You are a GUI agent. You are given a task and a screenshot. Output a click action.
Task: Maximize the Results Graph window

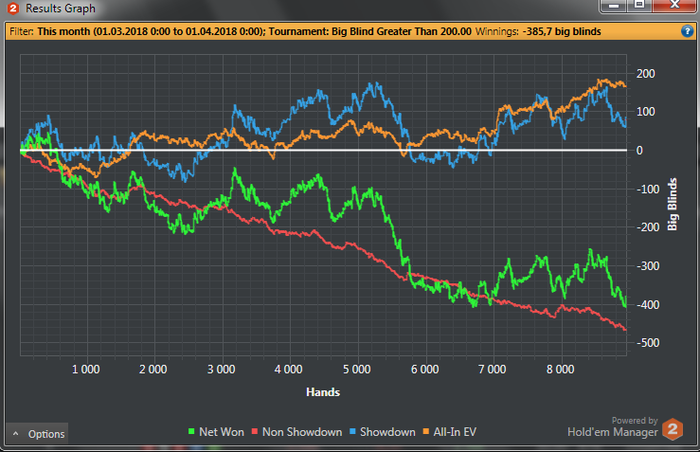click(x=639, y=5)
